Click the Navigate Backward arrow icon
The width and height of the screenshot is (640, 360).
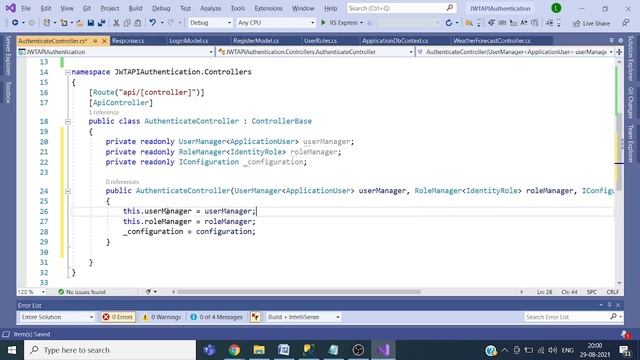pyautogui.click(x=15, y=23)
